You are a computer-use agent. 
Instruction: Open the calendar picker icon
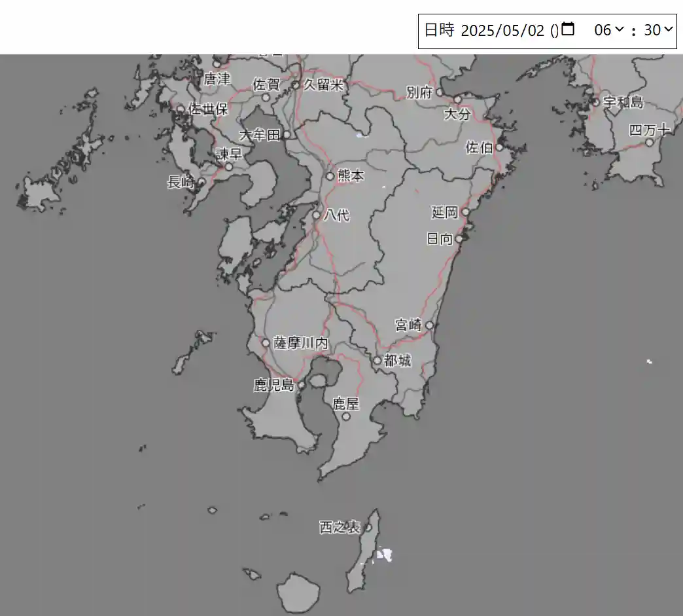(x=568, y=29)
